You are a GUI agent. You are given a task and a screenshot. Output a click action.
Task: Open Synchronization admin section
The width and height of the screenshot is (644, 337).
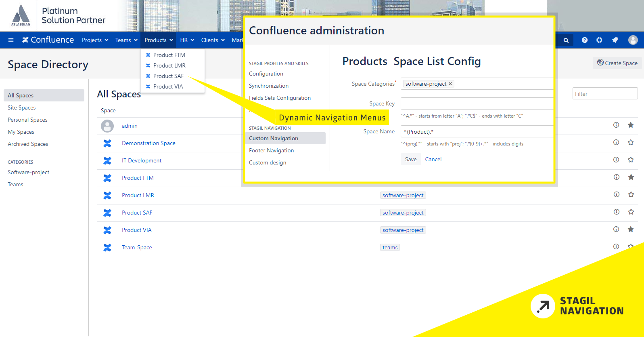point(269,86)
